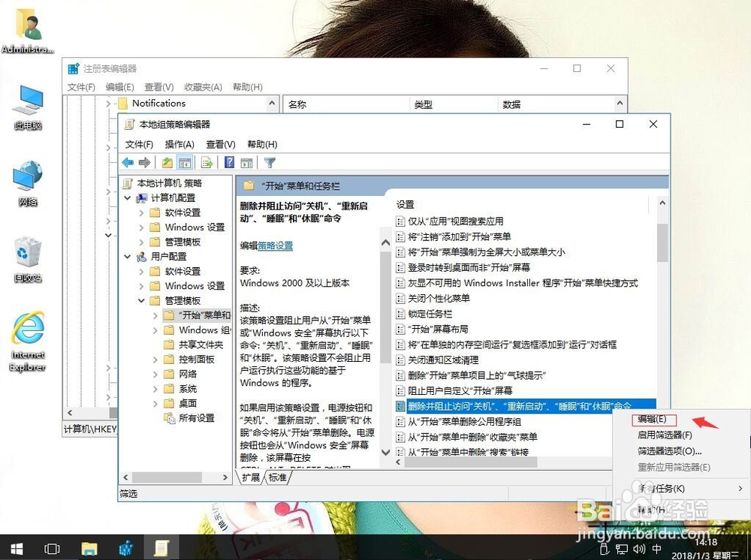Screen dimensions: 751x560
Task: Click the filter funnel icon on the toolbar
Action: click(x=270, y=161)
